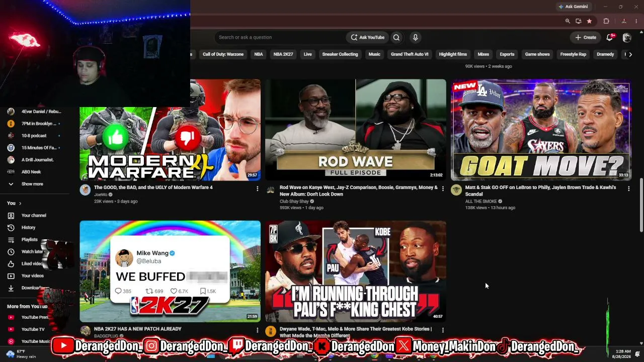
Task: Open 7PM in Brooklyn subscription
Action: point(34,124)
